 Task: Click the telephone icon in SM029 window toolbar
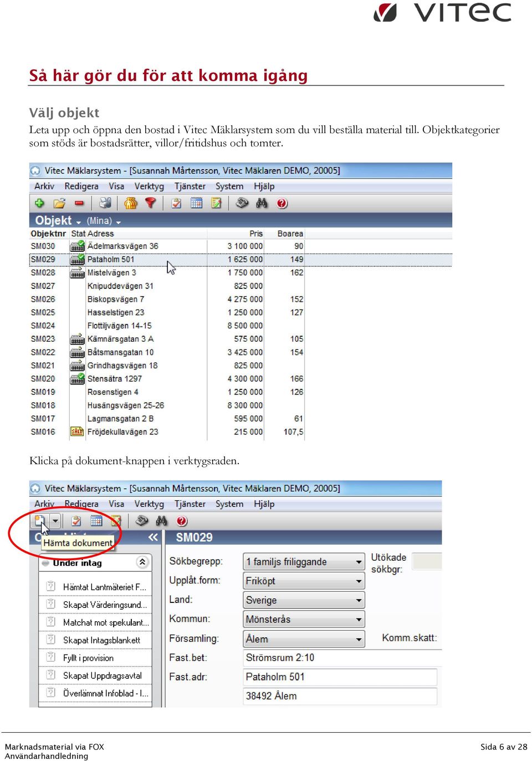pyautogui.click(x=142, y=521)
